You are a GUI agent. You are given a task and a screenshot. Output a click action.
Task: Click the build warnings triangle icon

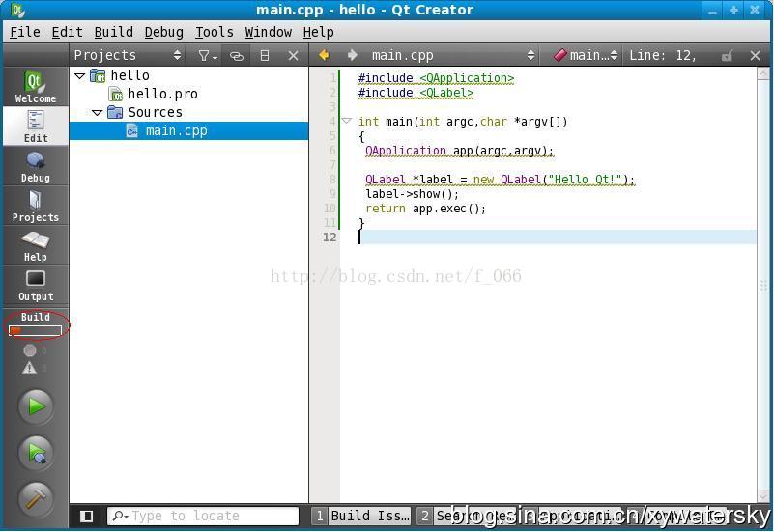30,368
